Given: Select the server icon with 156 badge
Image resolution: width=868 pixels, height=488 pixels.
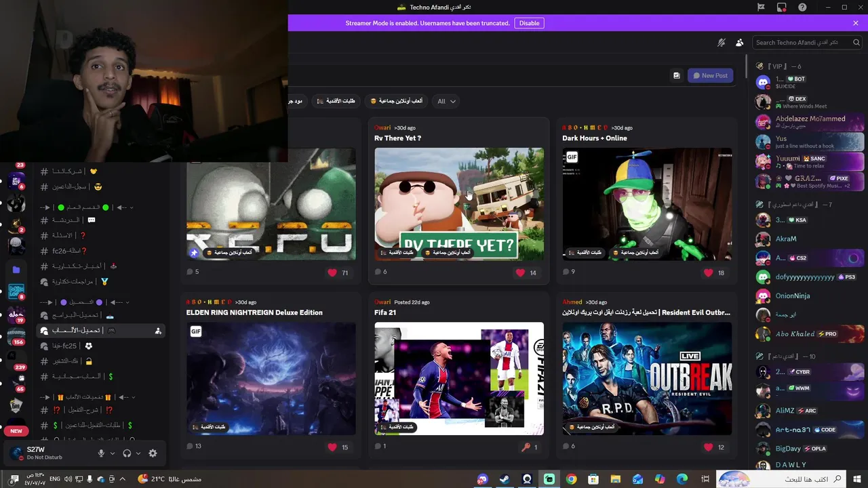Looking at the screenshot, I should click(x=16, y=335).
